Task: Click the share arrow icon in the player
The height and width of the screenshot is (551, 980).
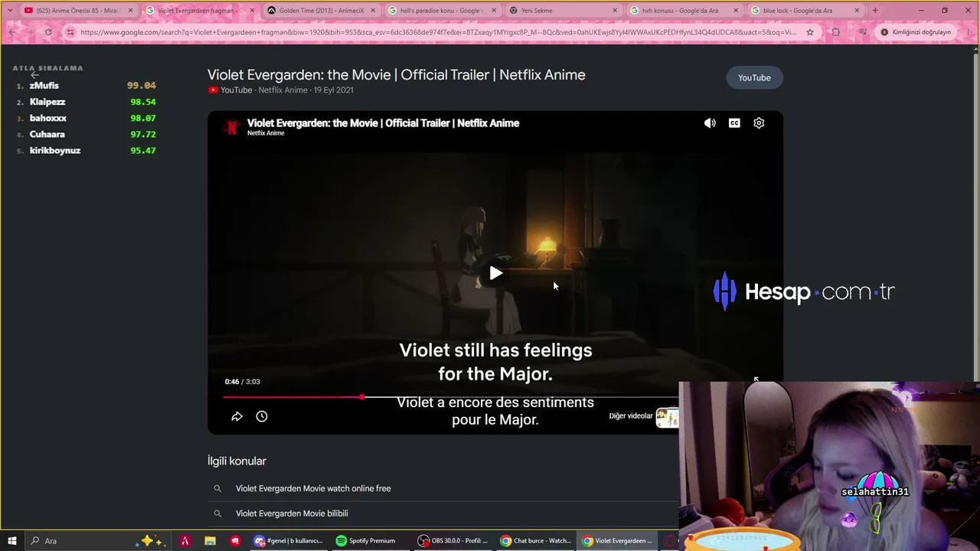Action: click(237, 416)
